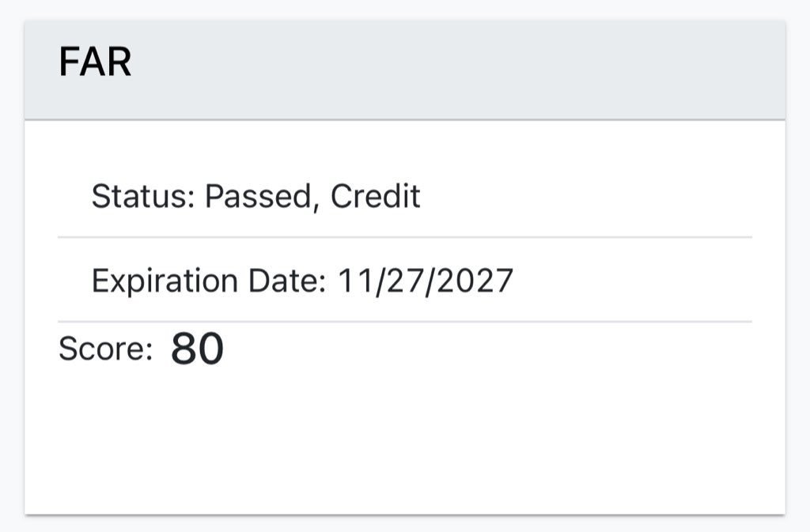Click the divider line below Expiration Date row
Image resolution: width=810 pixels, height=532 pixels.
[x=405, y=322]
